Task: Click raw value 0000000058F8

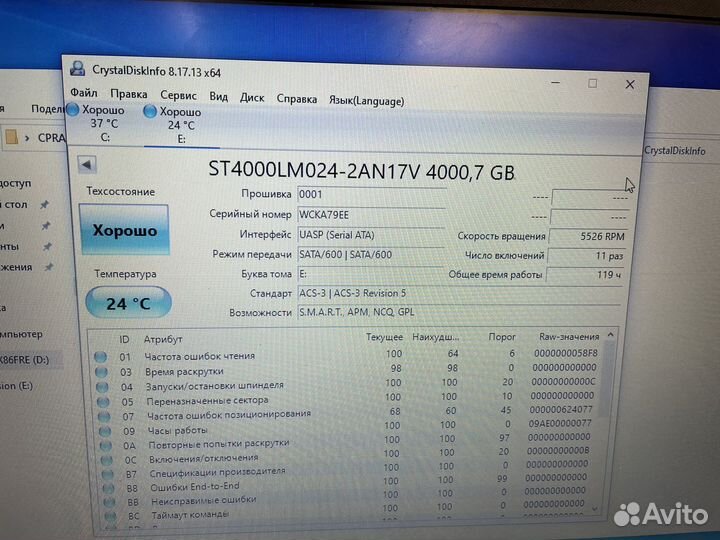Action: pos(566,353)
